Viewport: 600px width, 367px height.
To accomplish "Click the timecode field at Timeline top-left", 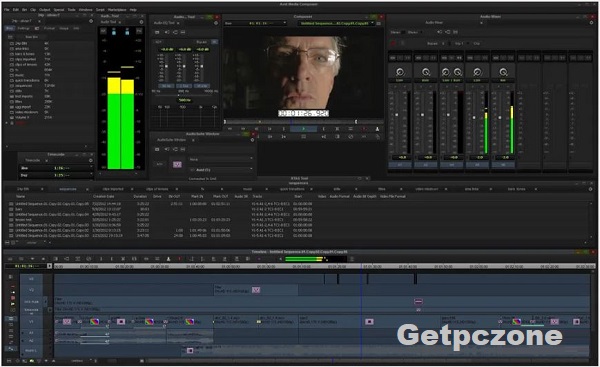I will [x=25, y=266].
